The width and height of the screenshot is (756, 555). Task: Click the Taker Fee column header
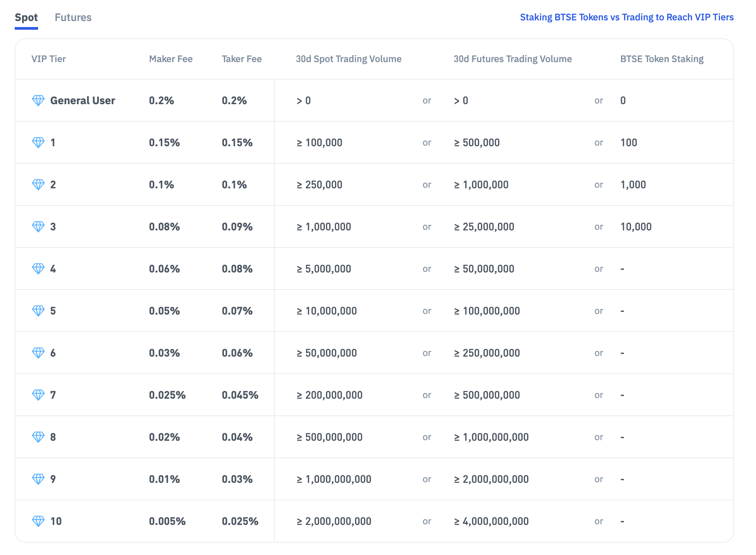241,59
